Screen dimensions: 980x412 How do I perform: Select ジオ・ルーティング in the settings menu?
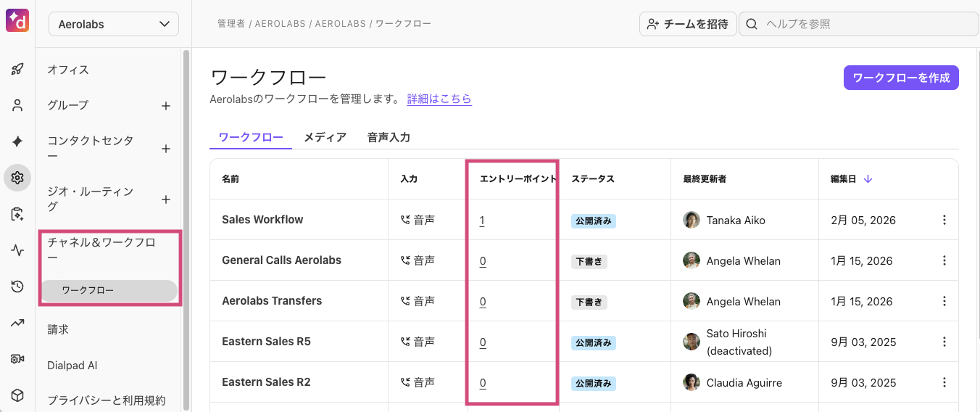click(91, 199)
